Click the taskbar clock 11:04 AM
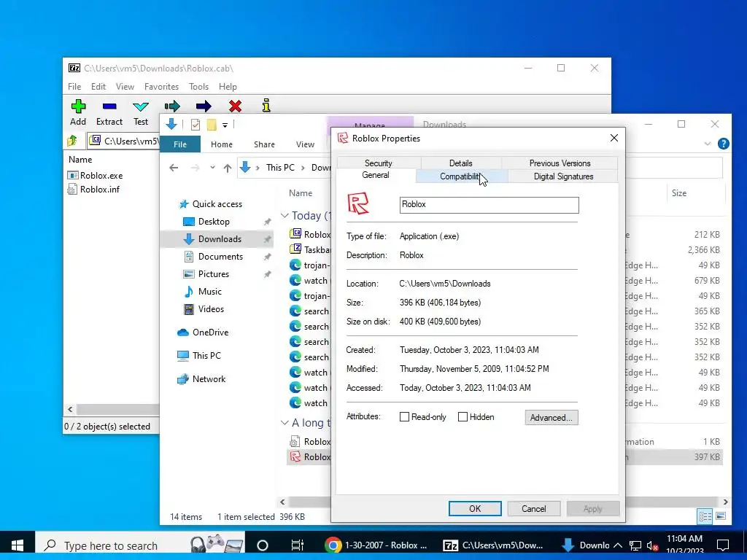Screen dimensions: 747x560 pos(684,539)
